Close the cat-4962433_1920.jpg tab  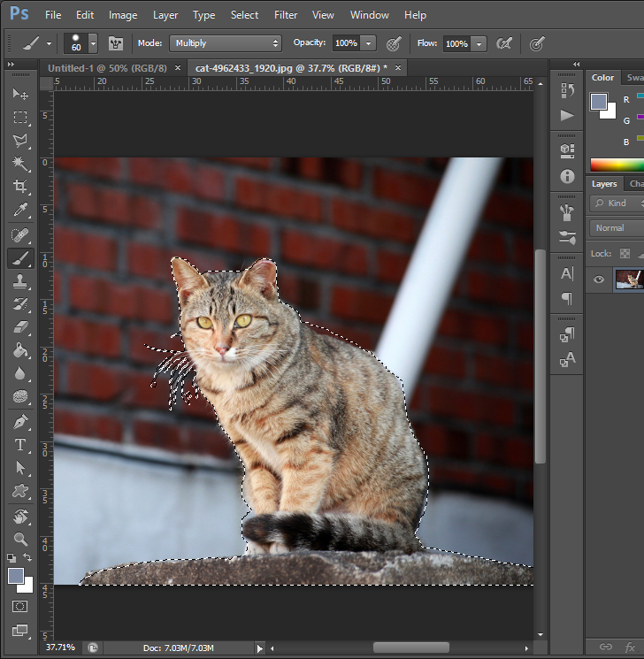pyautogui.click(x=398, y=67)
